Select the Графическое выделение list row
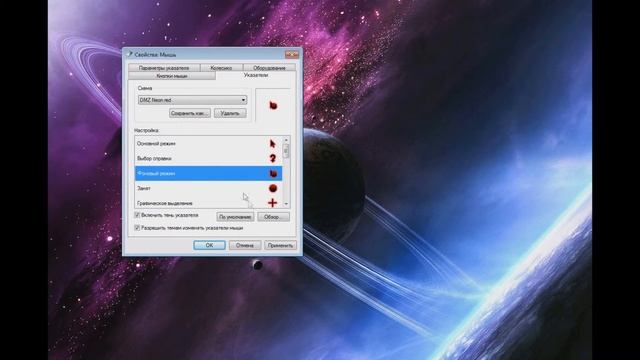 209,202
